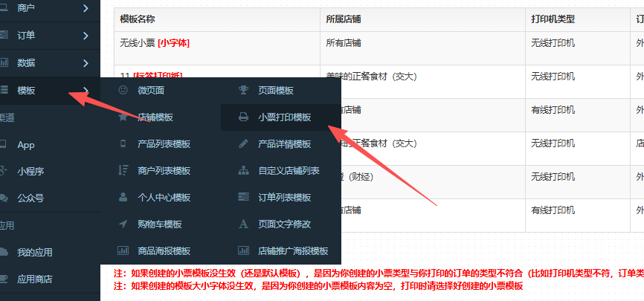
Task: Choose 店铺推广海报模板 in the submenu
Action: (x=292, y=250)
